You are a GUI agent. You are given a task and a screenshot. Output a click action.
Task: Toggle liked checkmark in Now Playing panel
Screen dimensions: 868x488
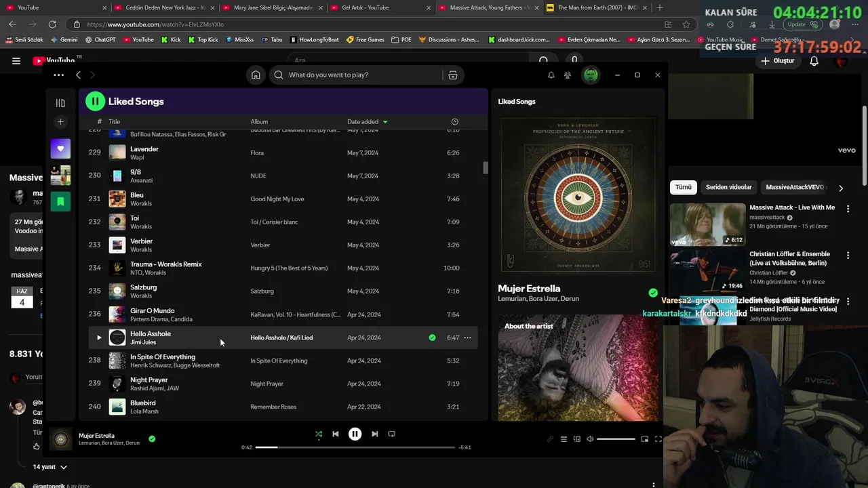pos(653,293)
